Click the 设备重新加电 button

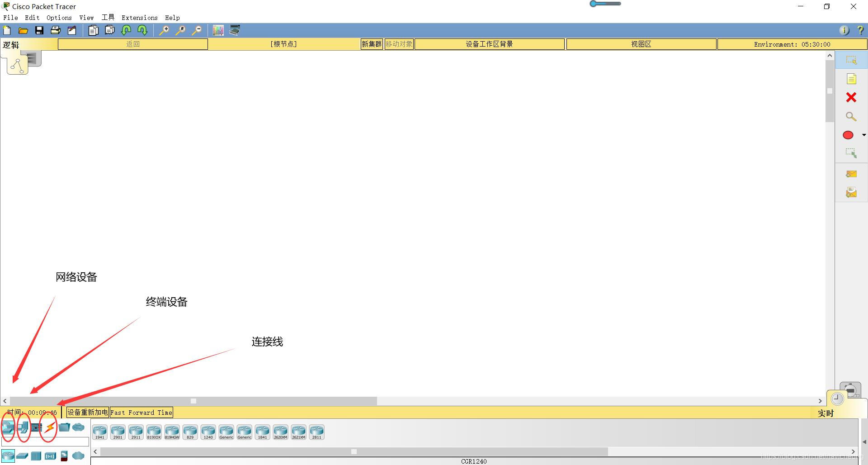click(88, 412)
